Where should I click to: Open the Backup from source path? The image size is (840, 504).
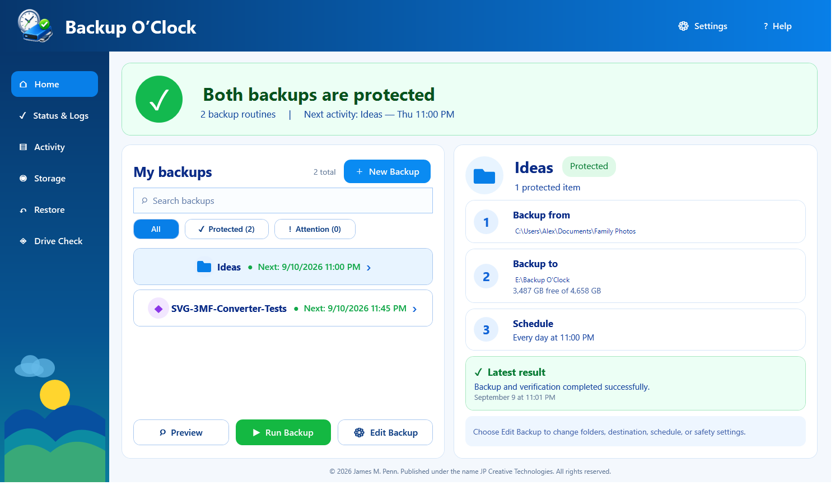click(x=575, y=231)
